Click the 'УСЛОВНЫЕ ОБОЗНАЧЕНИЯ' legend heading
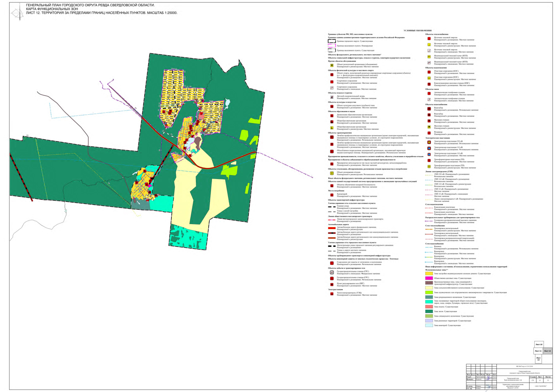The height and width of the screenshot is (392, 555). pos(417,30)
